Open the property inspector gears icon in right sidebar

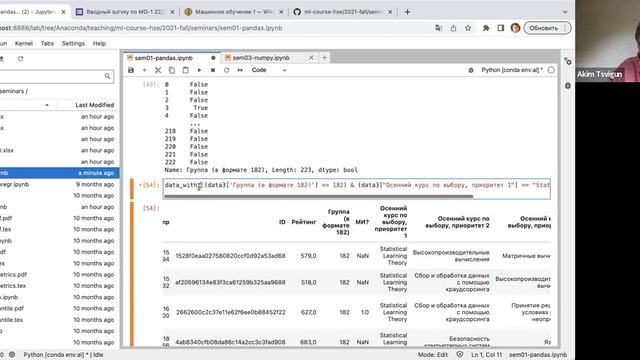pos(568,62)
